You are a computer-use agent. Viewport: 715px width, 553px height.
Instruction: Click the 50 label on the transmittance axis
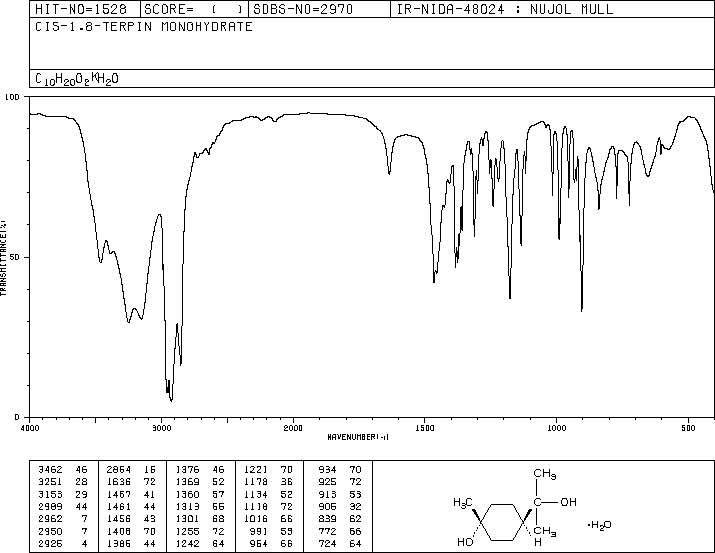[x=15, y=257]
